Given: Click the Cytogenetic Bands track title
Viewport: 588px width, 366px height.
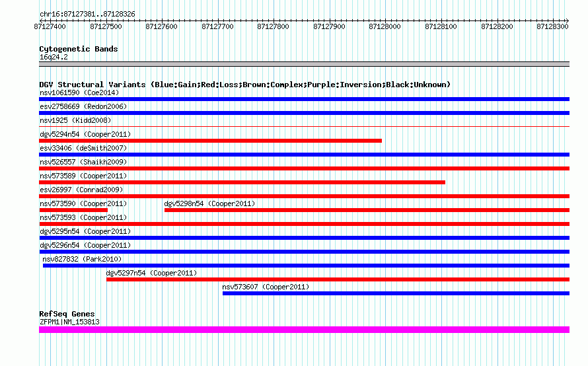Looking at the screenshot, I should (79, 49).
